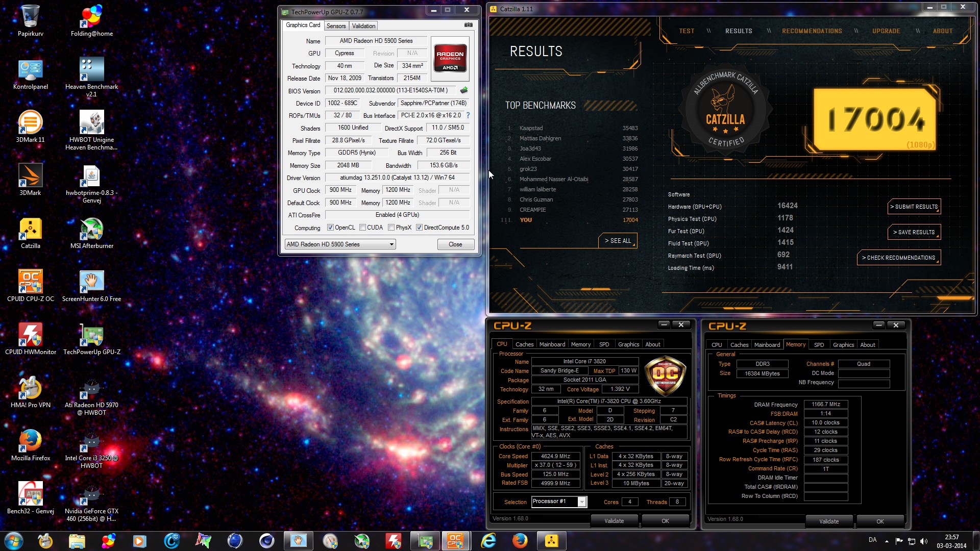Switch to the Validation tab in GPU-Z
The width and height of the screenshot is (980, 551).
[363, 26]
